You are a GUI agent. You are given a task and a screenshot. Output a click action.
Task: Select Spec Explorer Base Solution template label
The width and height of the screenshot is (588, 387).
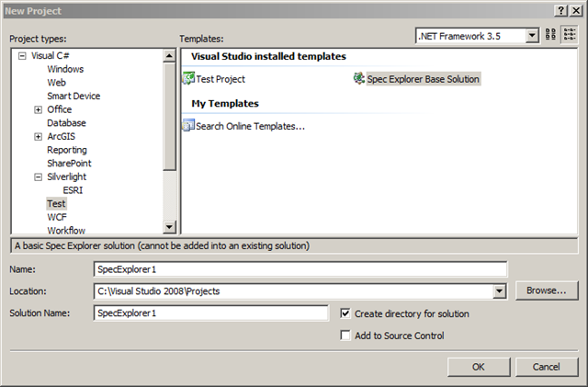coord(423,79)
